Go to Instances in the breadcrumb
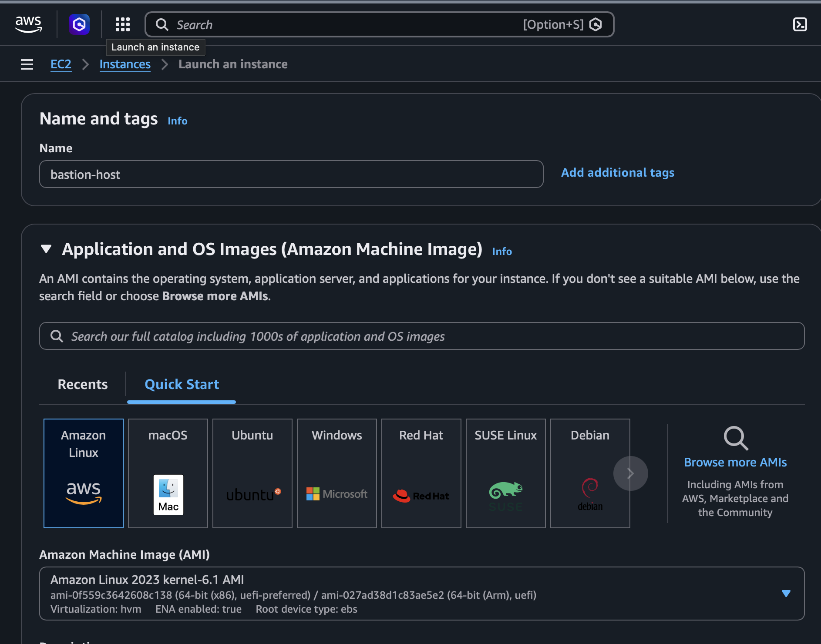This screenshot has width=821, height=644. click(x=125, y=64)
